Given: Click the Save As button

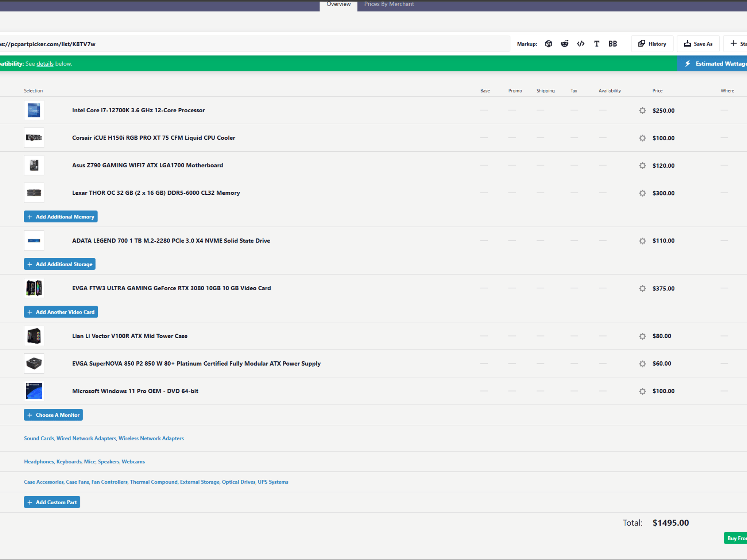Looking at the screenshot, I should click(698, 44).
